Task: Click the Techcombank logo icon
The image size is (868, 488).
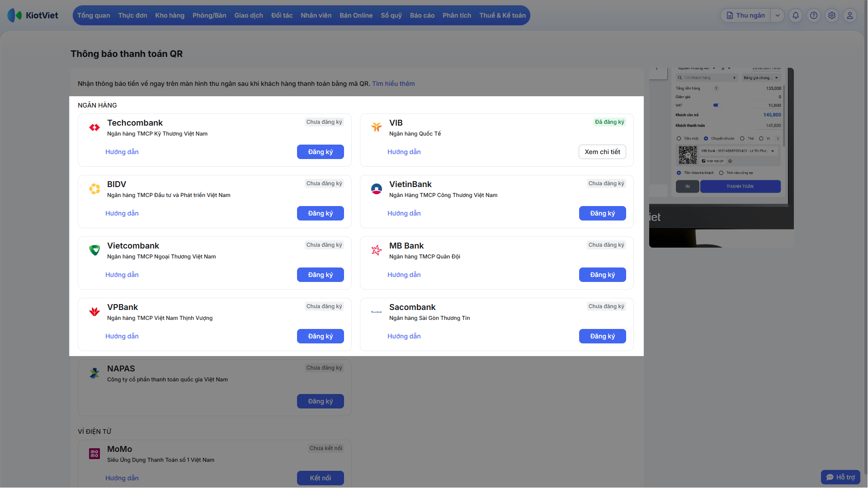Action: pyautogui.click(x=94, y=127)
